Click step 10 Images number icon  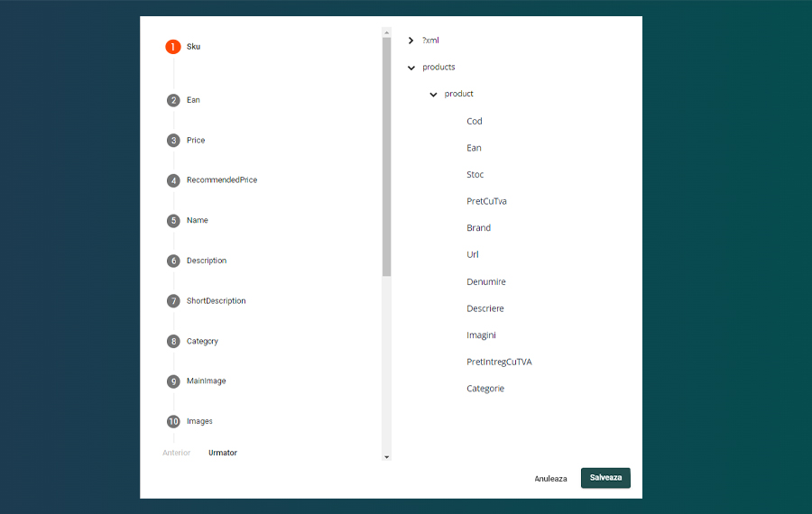tap(173, 421)
